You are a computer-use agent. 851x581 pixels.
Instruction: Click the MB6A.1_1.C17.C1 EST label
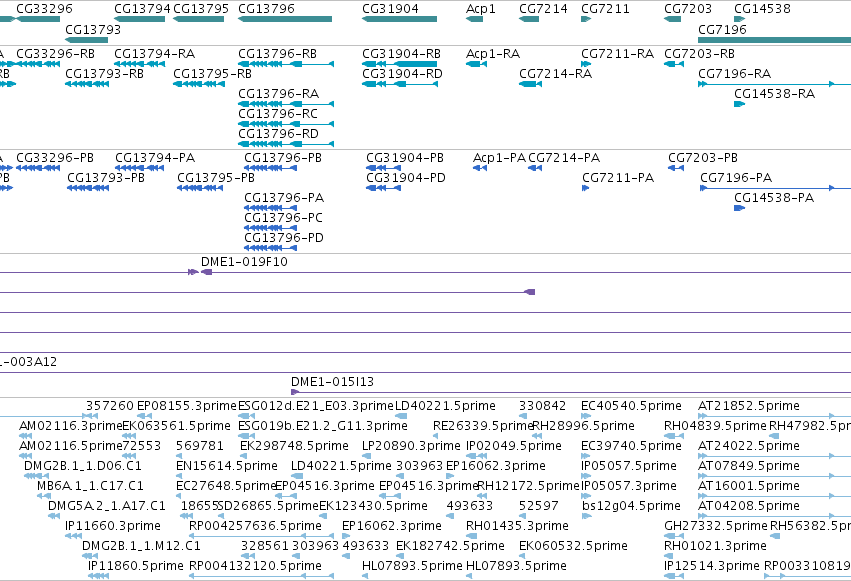click(x=90, y=486)
